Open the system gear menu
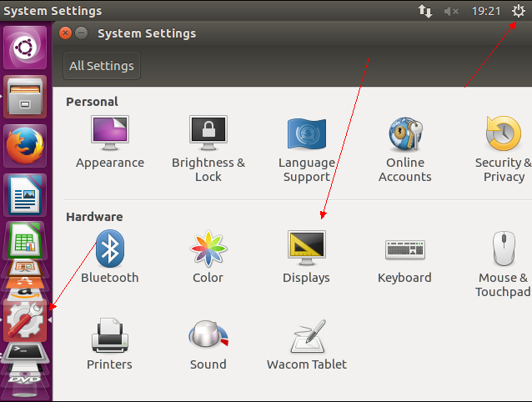 pyautogui.click(x=518, y=11)
